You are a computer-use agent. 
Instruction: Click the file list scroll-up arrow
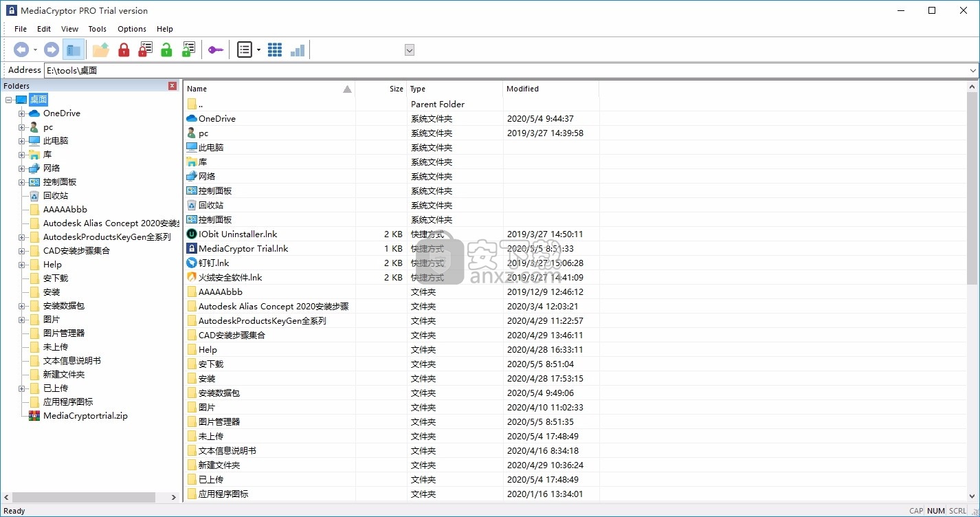click(972, 87)
